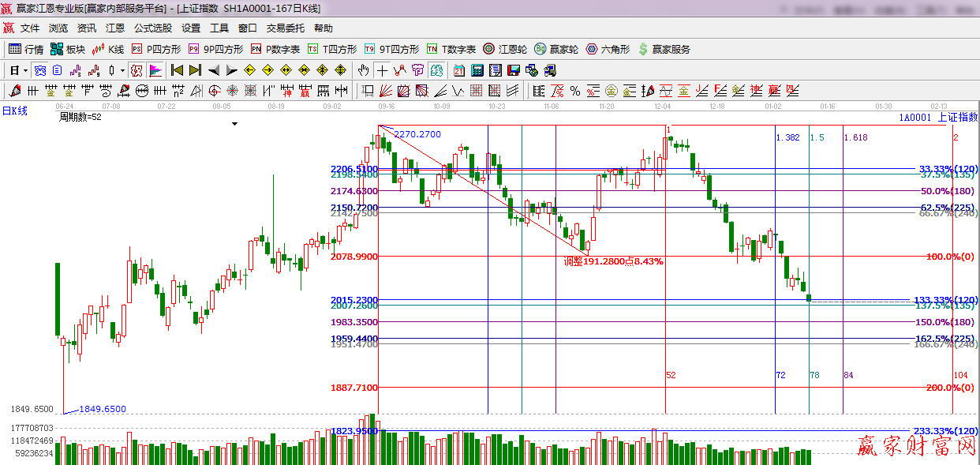The image size is (980, 465).
Task: Open the calendar icon showing 21
Action: coord(458,70)
